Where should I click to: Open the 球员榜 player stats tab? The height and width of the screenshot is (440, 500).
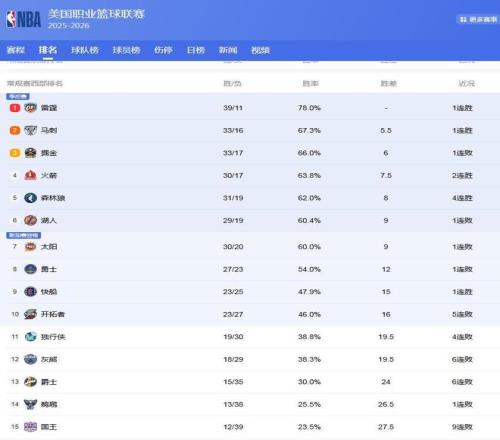(126, 50)
